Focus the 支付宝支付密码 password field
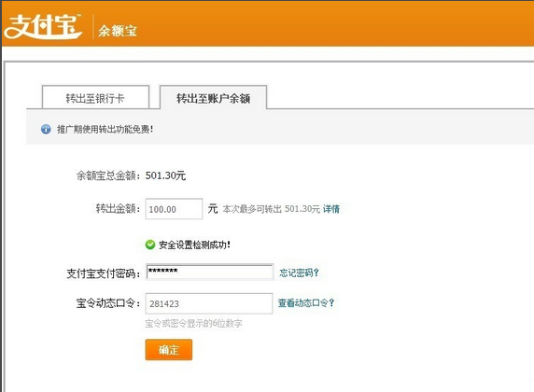 210,272
